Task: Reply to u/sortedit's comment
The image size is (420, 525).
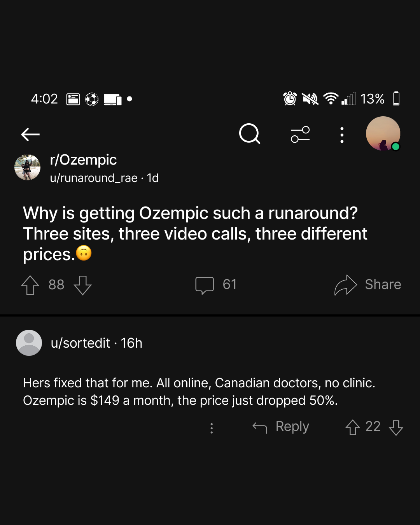Action: [x=281, y=427]
